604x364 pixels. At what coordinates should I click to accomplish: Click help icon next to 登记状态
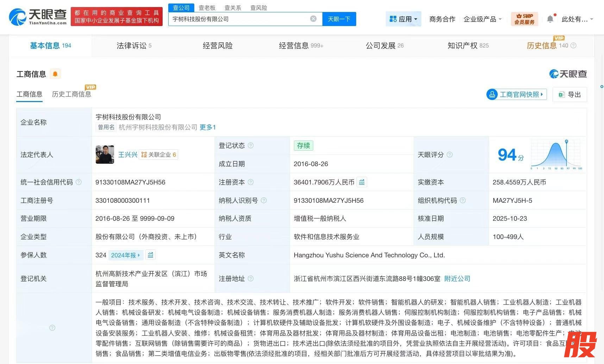251,145
